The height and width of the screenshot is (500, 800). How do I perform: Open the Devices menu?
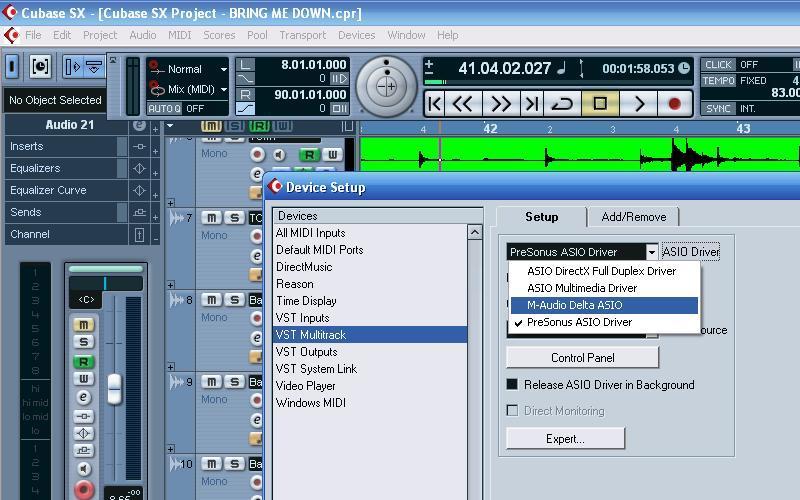click(357, 35)
